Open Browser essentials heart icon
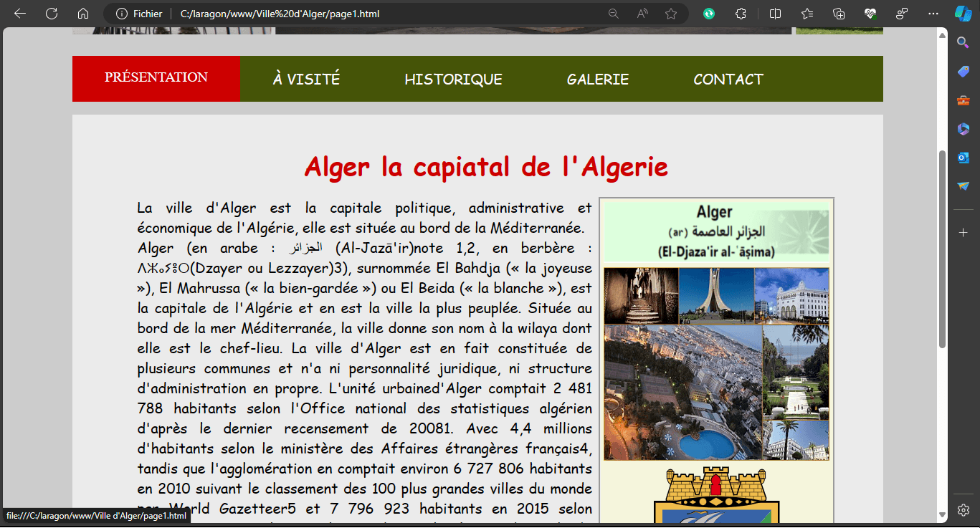980x528 pixels. click(870, 14)
